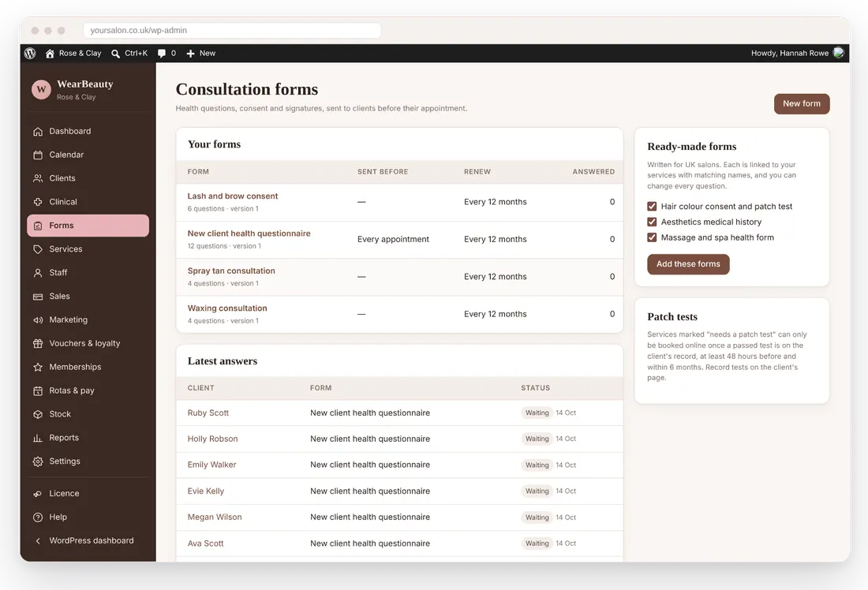The height and width of the screenshot is (590, 868).
Task: Click the Calendar icon in sidebar
Action: (x=38, y=155)
